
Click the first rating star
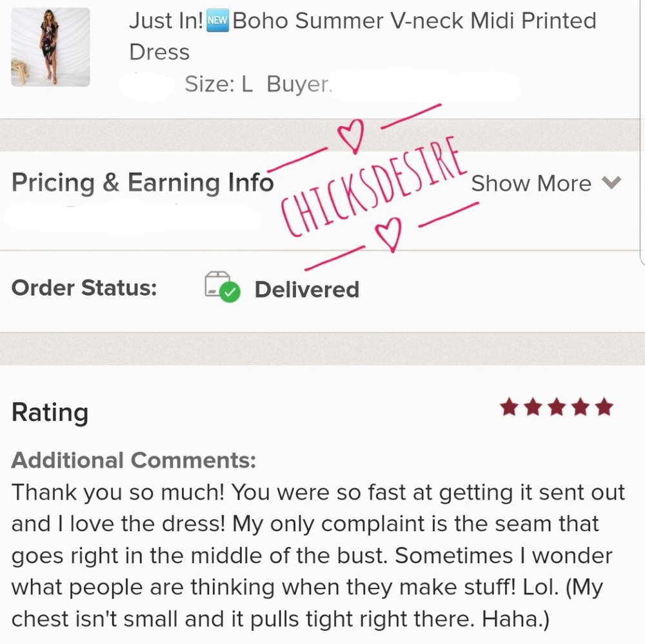[x=510, y=407]
